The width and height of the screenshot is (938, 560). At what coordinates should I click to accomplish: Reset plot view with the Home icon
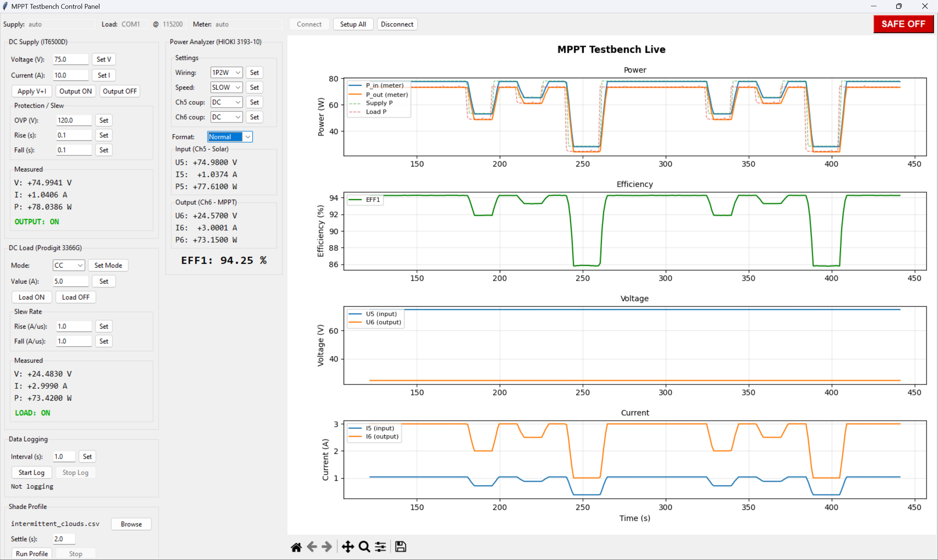pyautogui.click(x=296, y=546)
